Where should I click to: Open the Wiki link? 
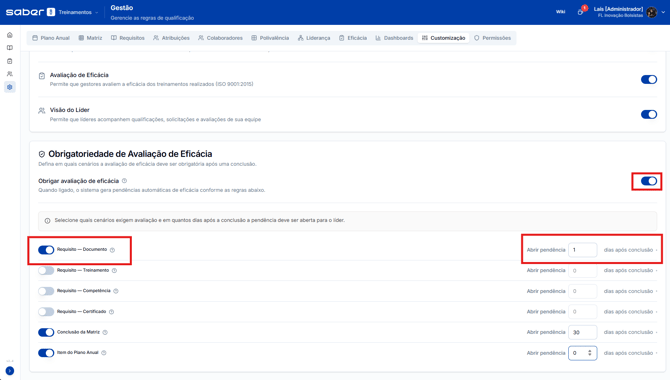[x=561, y=12]
